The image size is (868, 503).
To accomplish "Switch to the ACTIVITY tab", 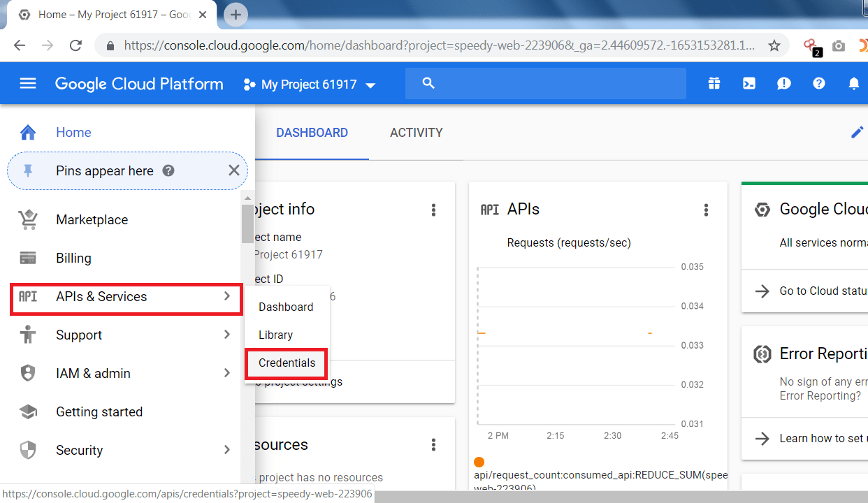I will coord(416,133).
